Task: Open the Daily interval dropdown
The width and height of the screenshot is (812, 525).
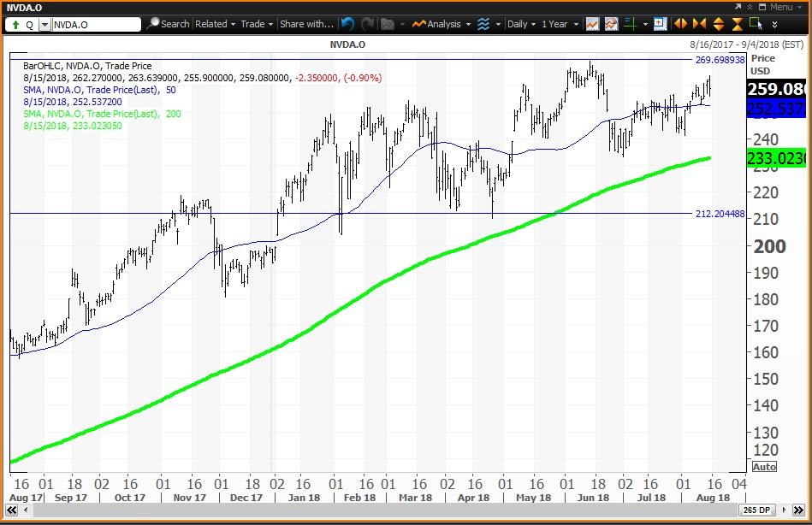Action: coord(521,24)
